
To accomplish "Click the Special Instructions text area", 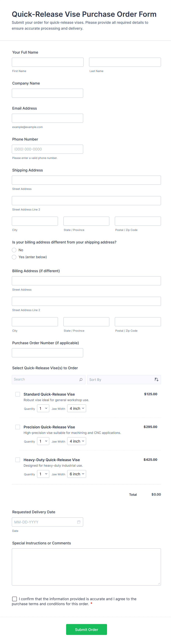I will [86, 567].
